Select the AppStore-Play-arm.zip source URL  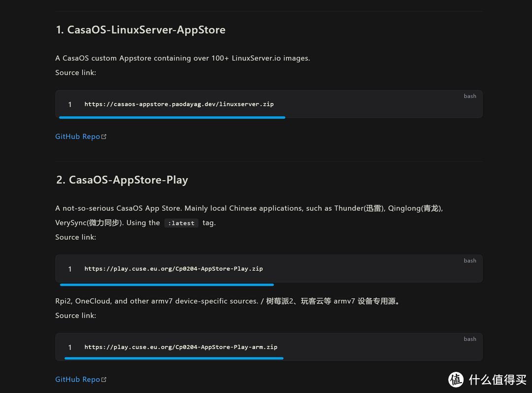click(181, 347)
